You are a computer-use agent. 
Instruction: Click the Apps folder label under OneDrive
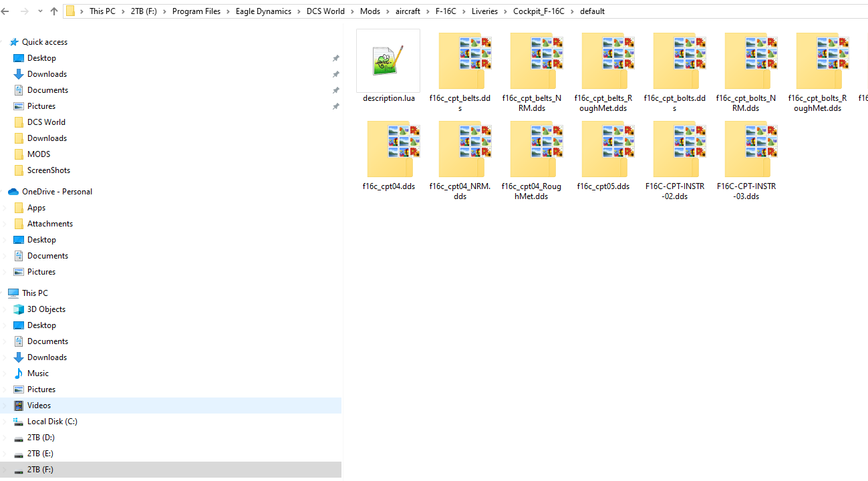[36, 208]
